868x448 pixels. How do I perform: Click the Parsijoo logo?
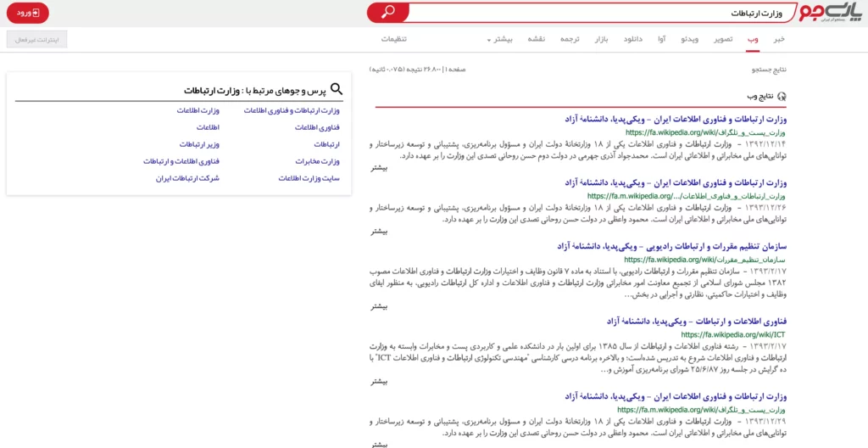pyautogui.click(x=829, y=13)
